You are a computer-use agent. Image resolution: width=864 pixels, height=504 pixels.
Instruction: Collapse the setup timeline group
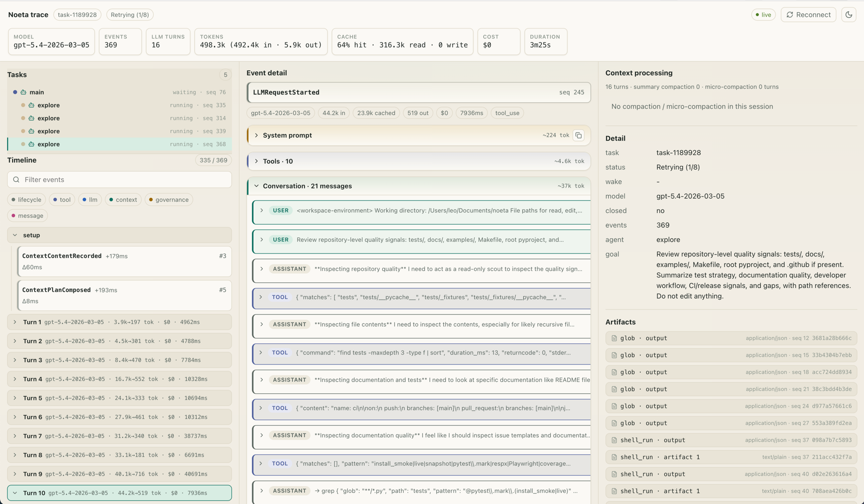(120, 235)
